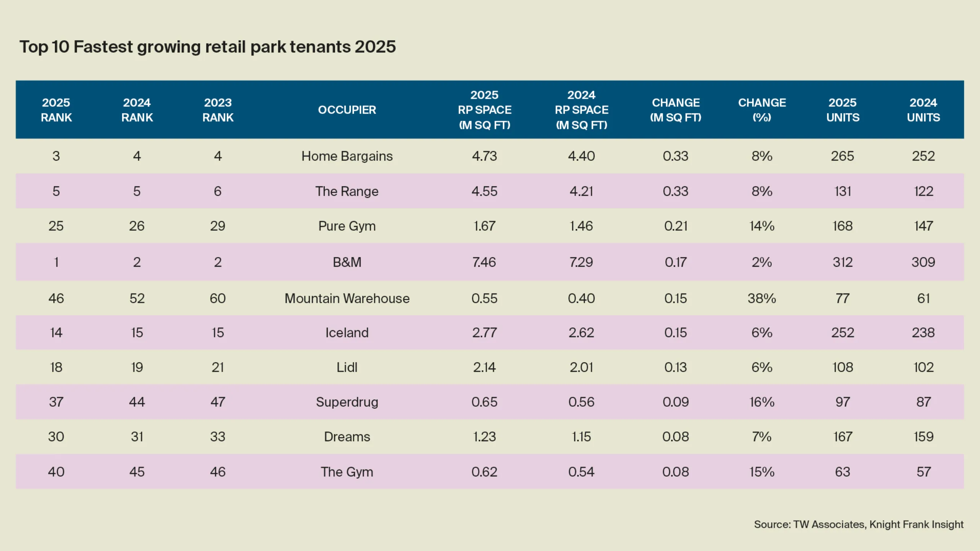The height and width of the screenshot is (551, 980).
Task: Select the 'B&M' occupier cell
Action: [347, 262]
